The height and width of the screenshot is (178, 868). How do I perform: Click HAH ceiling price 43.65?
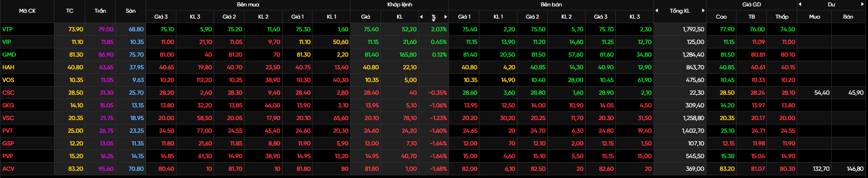click(106, 67)
